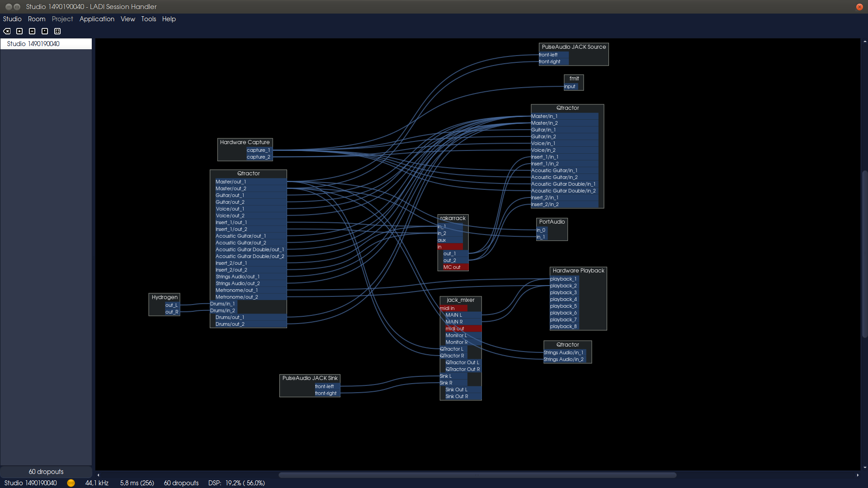
Task: Select Qtractor Drums/in_1 input port
Action: (224, 304)
